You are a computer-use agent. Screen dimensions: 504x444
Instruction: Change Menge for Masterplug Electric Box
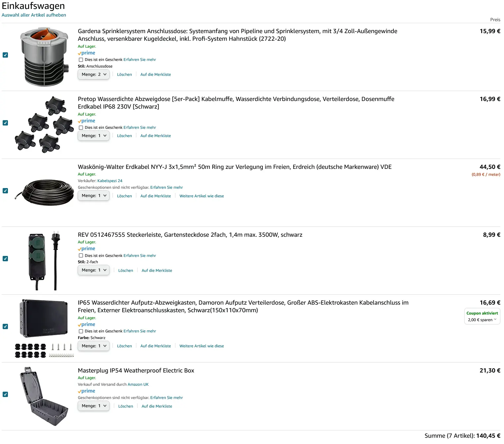click(x=94, y=406)
